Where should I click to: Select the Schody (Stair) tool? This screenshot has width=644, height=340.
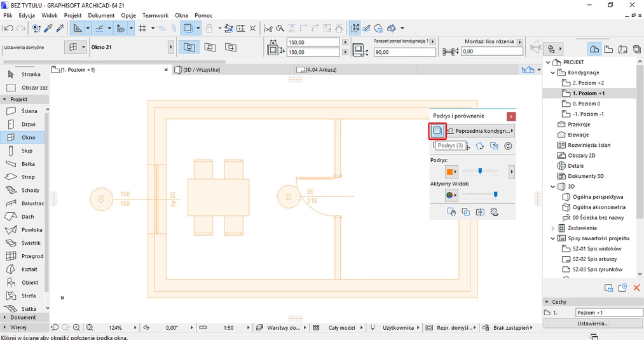click(23, 190)
